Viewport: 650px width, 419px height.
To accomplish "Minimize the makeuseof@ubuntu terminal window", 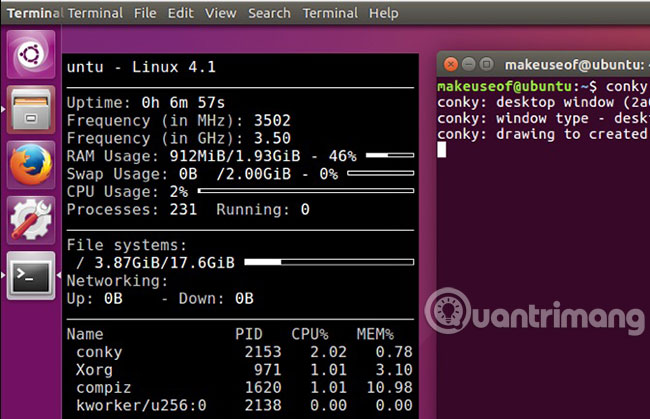I will (x=468, y=64).
